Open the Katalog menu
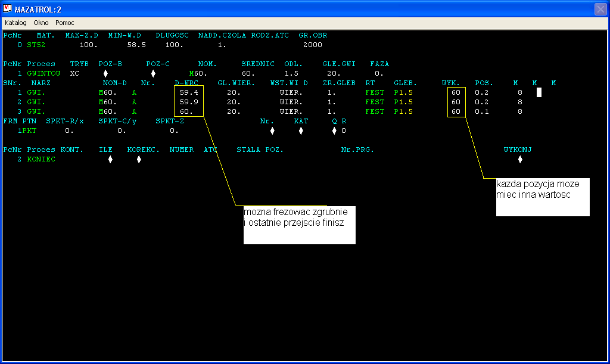Image resolution: width=610 pixels, height=364 pixels. point(15,23)
